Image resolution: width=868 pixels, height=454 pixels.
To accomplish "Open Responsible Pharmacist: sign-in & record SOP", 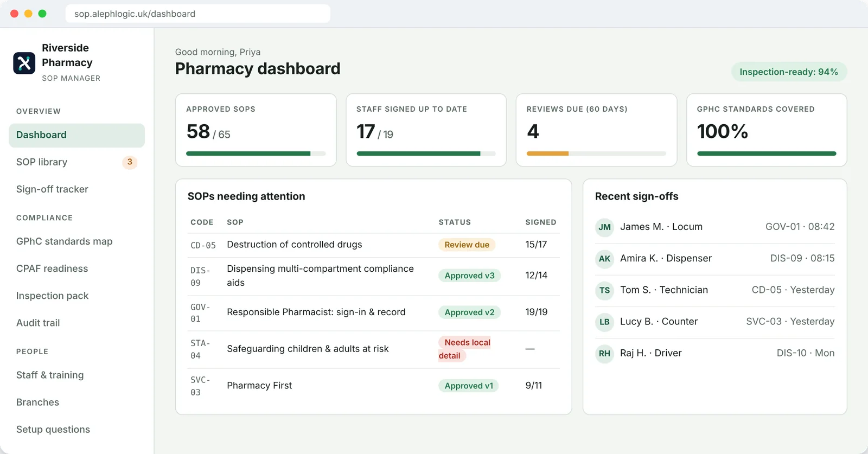I will [316, 312].
